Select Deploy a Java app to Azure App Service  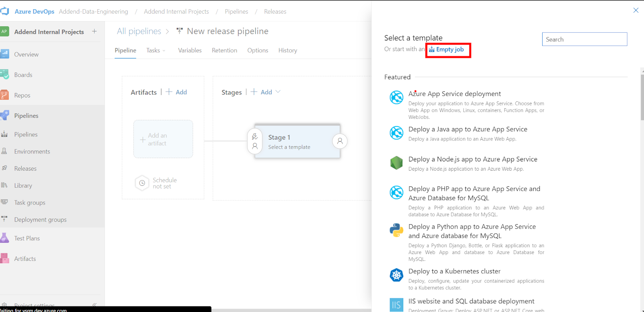pyautogui.click(x=468, y=129)
